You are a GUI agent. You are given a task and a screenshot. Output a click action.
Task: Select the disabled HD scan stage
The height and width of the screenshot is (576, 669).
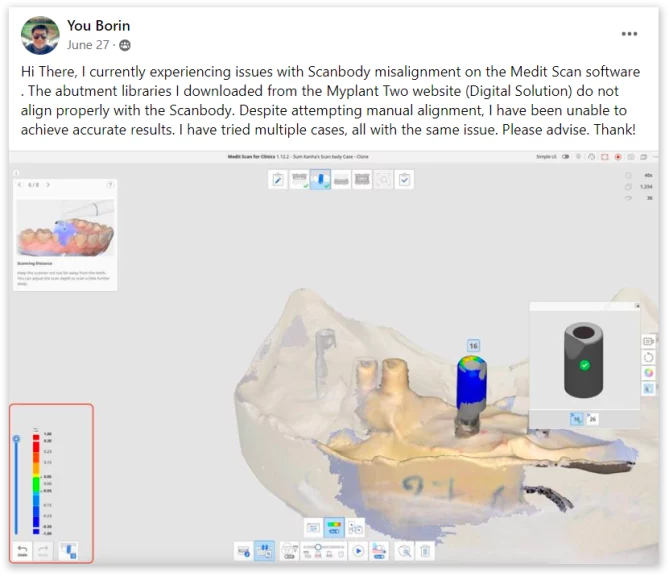383,180
